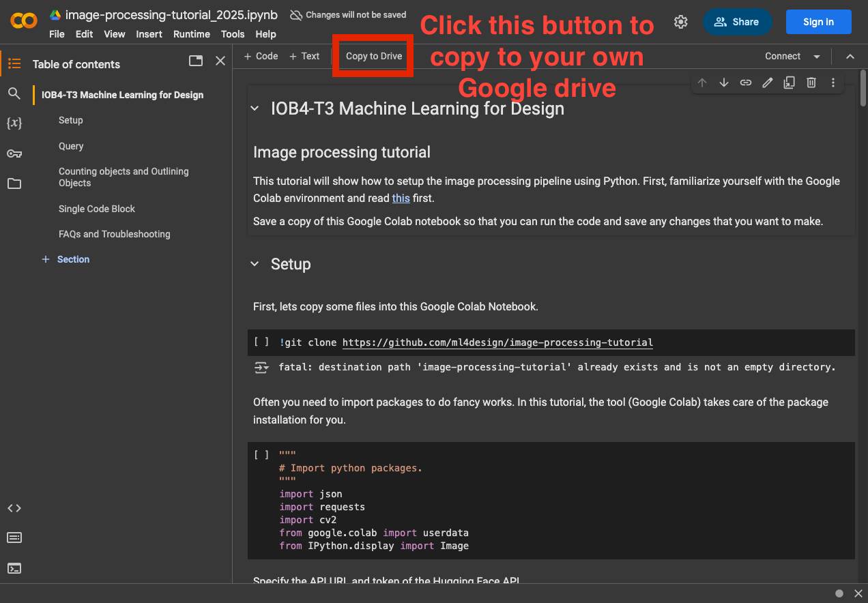Run the git clone code cell
Image resolution: width=868 pixels, height=603 pixels.
[x=261, y=342]
